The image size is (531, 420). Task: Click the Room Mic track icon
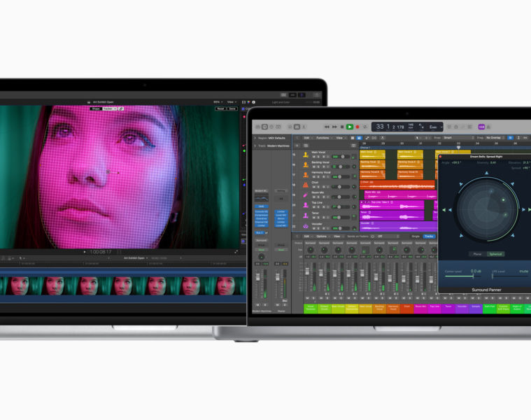point(306,195)
